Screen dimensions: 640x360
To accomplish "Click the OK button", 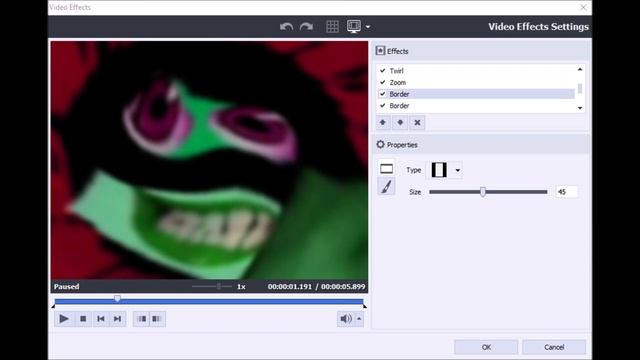I will click(x=486, y=347).
